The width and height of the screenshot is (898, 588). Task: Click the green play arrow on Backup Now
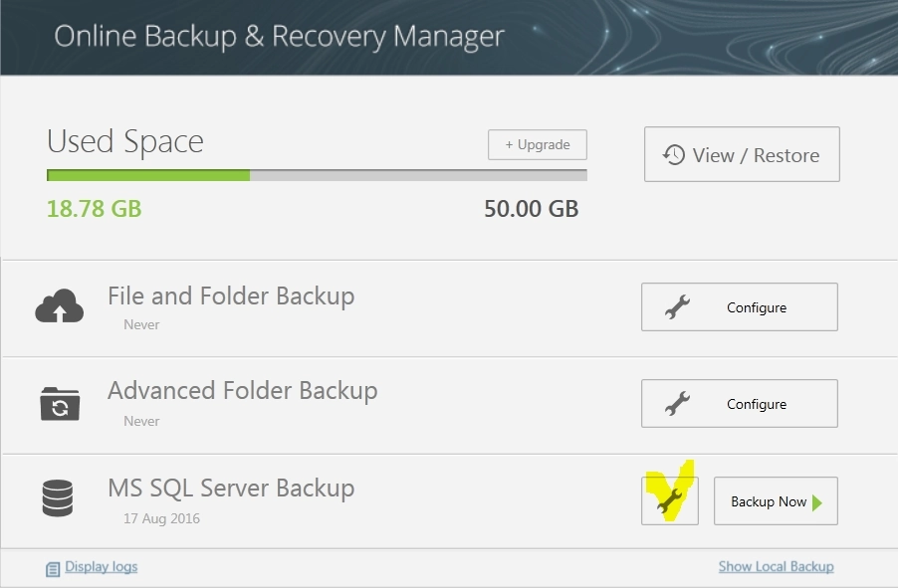[817, 502]
